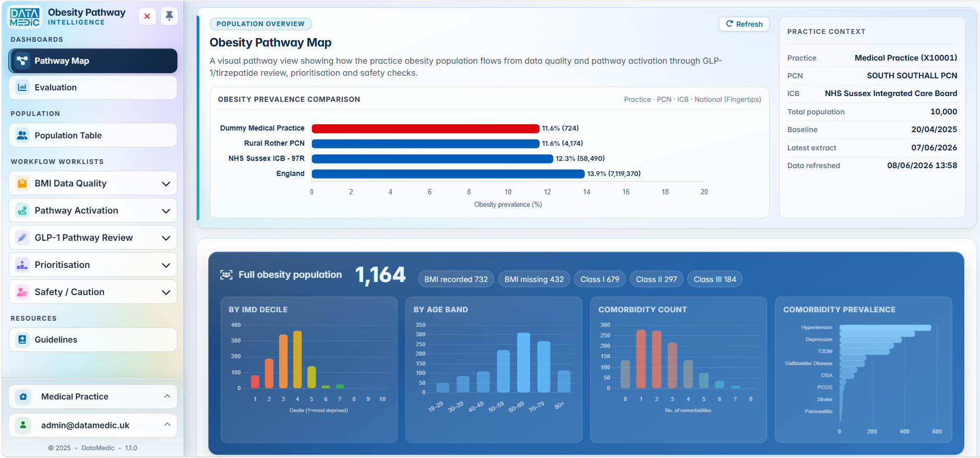Open BMI Data Quality worklist
980x458 pixels.
click(x=93, y=183)
